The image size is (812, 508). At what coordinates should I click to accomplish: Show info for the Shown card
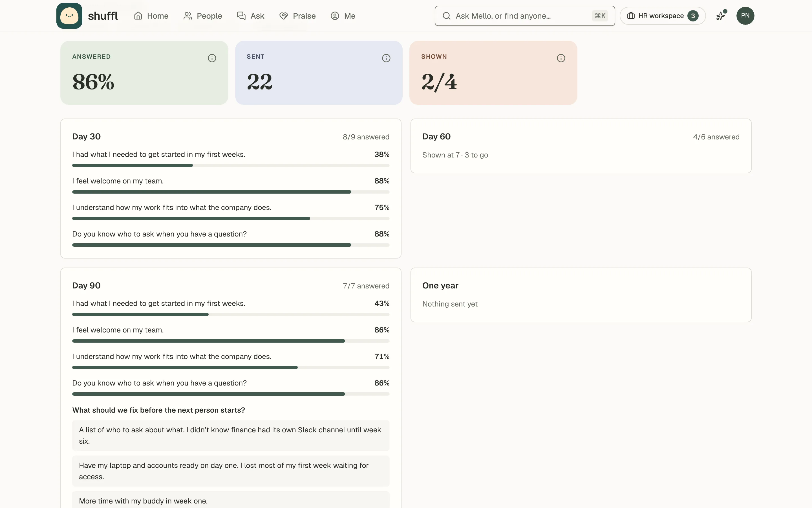561,58
